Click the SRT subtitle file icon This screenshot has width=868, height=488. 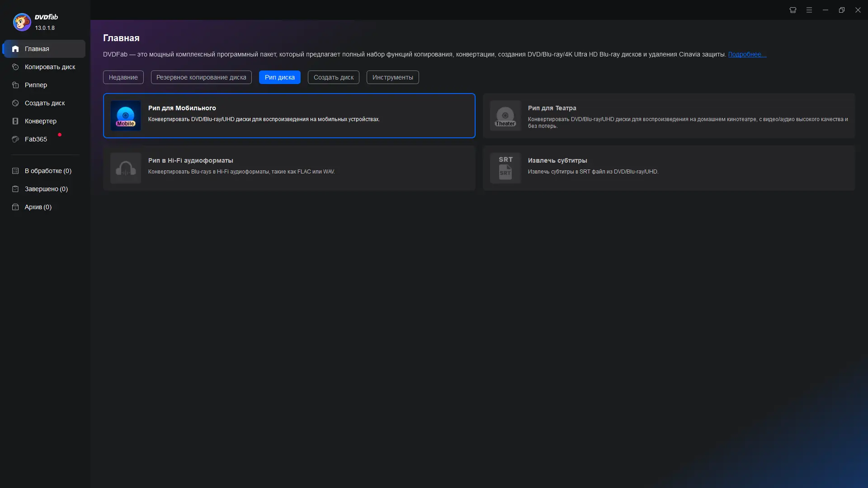505,168
